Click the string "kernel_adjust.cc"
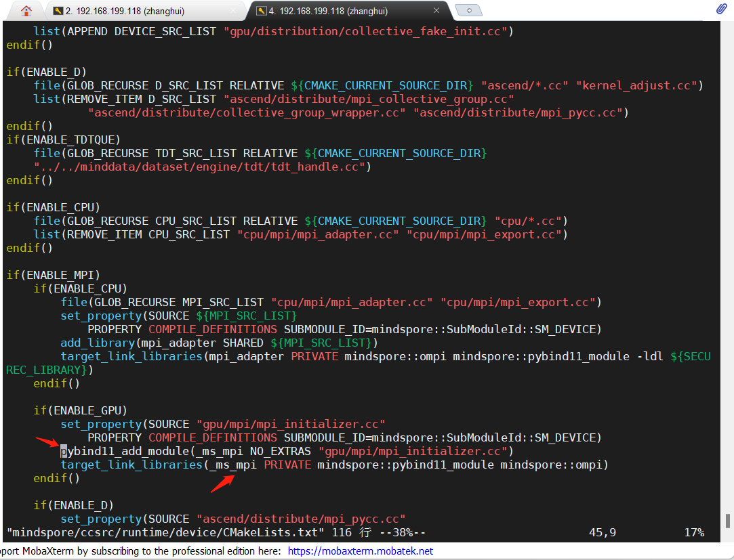This screenshot has height=560, width=734. (x=636, y=85)
